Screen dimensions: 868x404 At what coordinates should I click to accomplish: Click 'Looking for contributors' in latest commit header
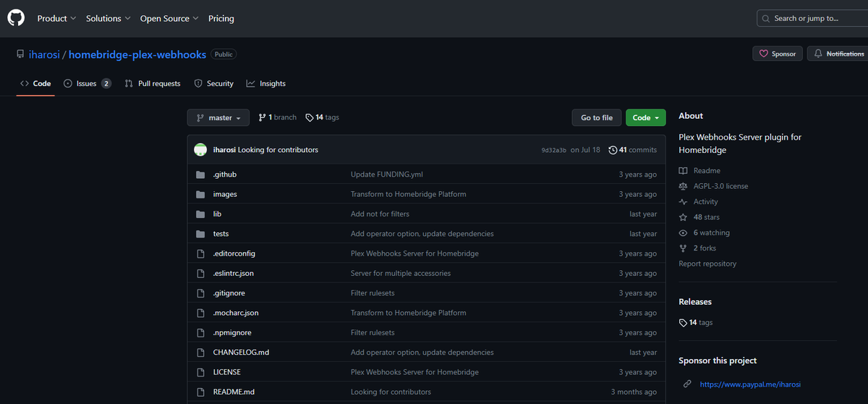(278, 150)
